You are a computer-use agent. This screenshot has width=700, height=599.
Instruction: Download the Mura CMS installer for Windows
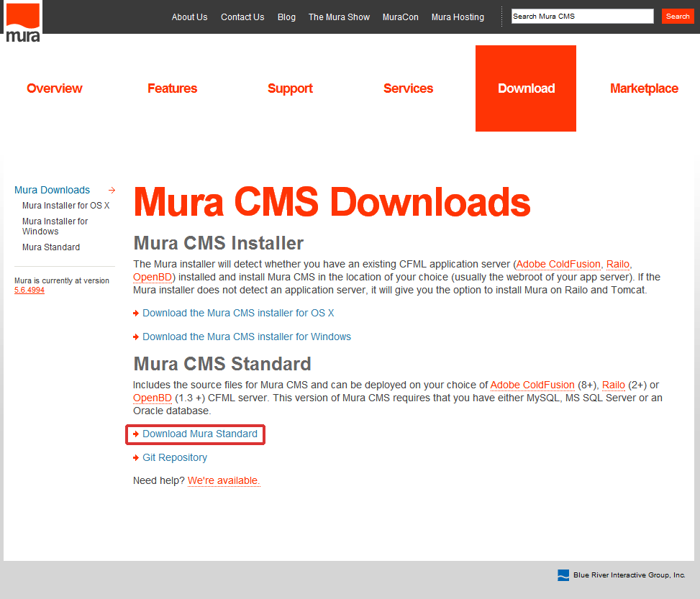tap(247, 337)
